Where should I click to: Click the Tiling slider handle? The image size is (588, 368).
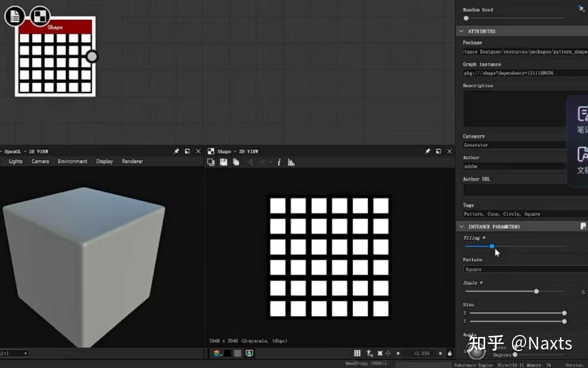[x=492, y=246]
